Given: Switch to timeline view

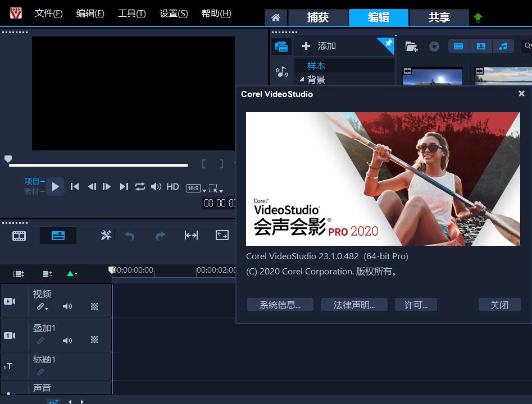Looking at the screenshot, I should 58,236.
